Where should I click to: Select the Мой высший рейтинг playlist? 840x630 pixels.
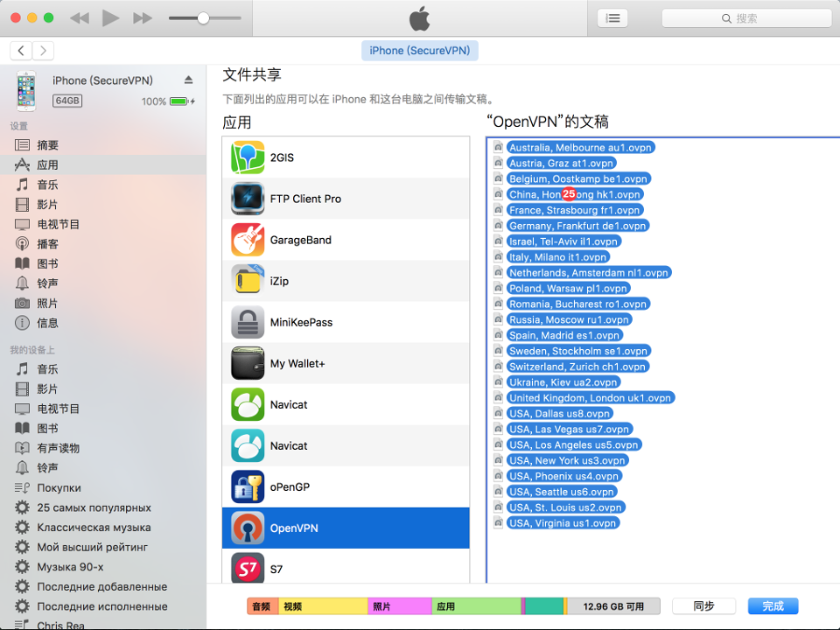[103, 547]
